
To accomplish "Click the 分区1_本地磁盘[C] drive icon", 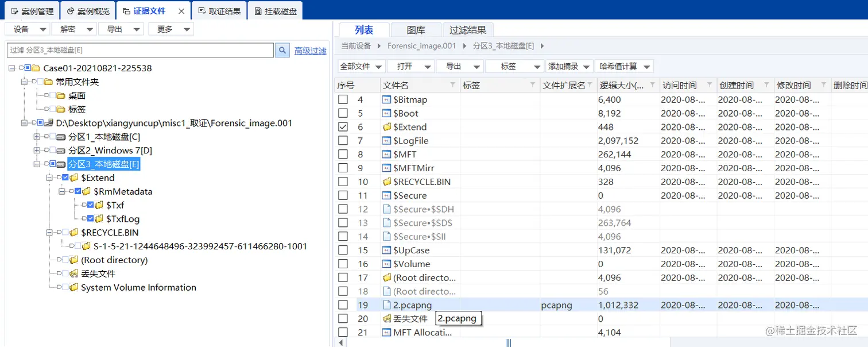I will [x=61, y=137].
